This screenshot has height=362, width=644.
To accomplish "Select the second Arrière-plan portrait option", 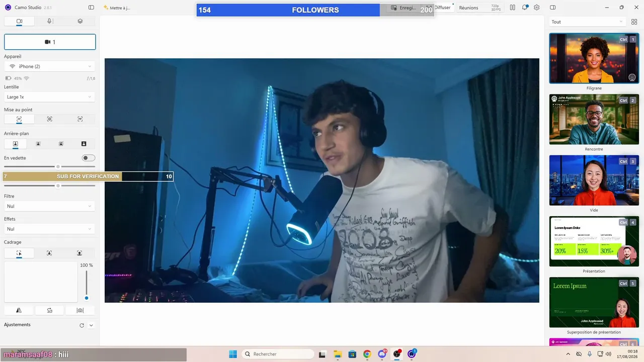I will (38, 144).
